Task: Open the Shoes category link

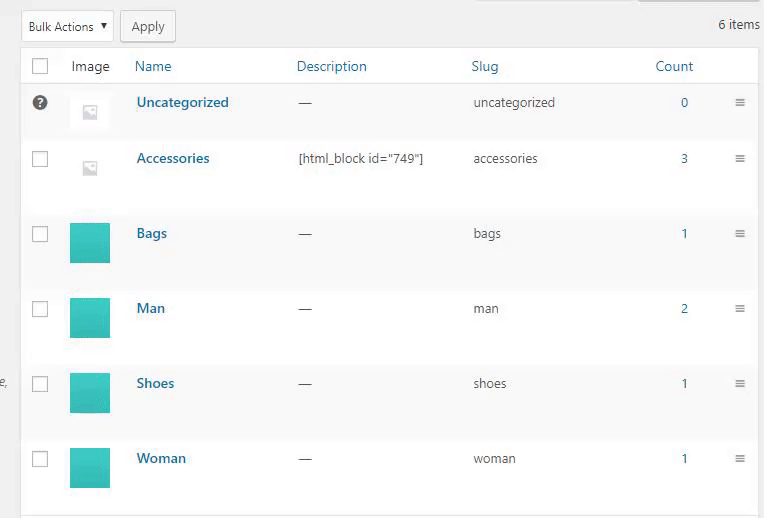Action: [x=155, y=383]
